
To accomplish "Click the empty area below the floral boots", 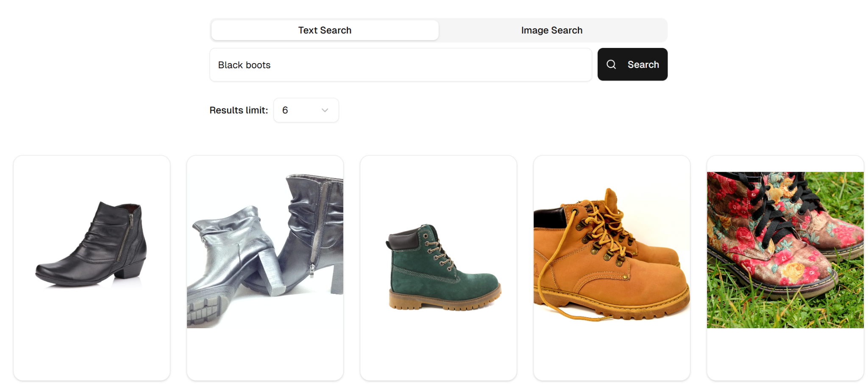I will [785, 354].
